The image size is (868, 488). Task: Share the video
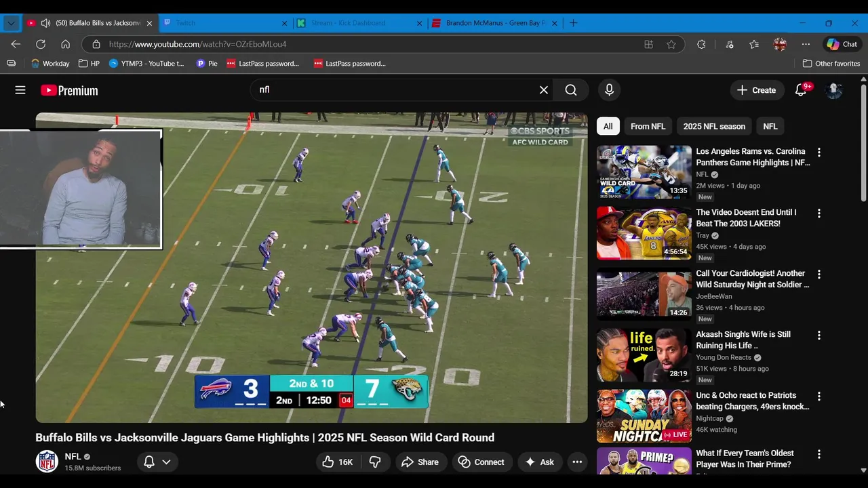click(x=420, y=462)
